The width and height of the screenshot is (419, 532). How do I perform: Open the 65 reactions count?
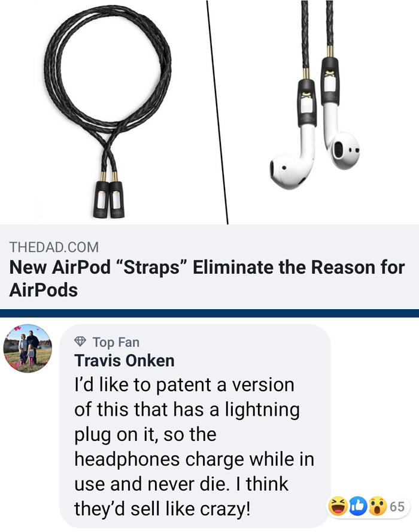pyautogui.click(x=397, y=507)
